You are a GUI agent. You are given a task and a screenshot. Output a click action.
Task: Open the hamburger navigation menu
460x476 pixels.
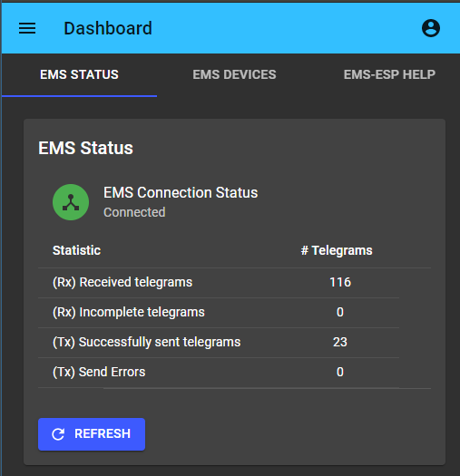[27, 28]
